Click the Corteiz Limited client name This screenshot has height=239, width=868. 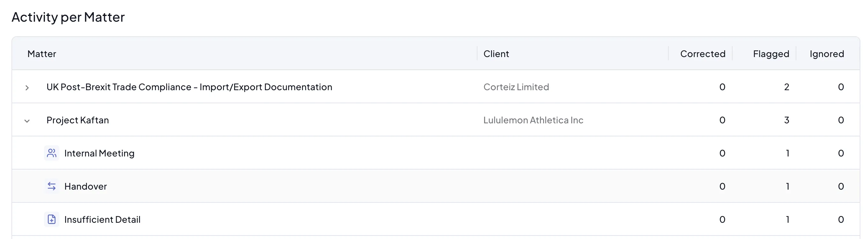516,87
